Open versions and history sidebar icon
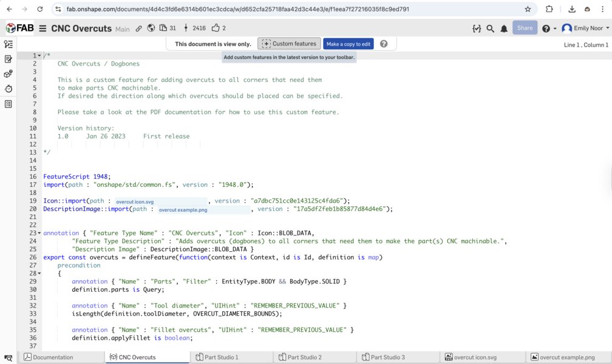The width and height of the screenshot is (612, 364). point(8,44)
